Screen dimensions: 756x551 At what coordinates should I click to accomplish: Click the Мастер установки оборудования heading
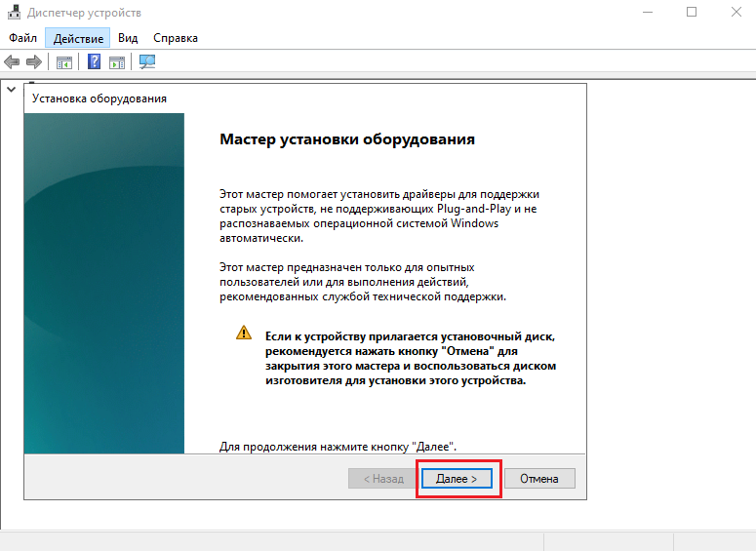coord(347,139)
